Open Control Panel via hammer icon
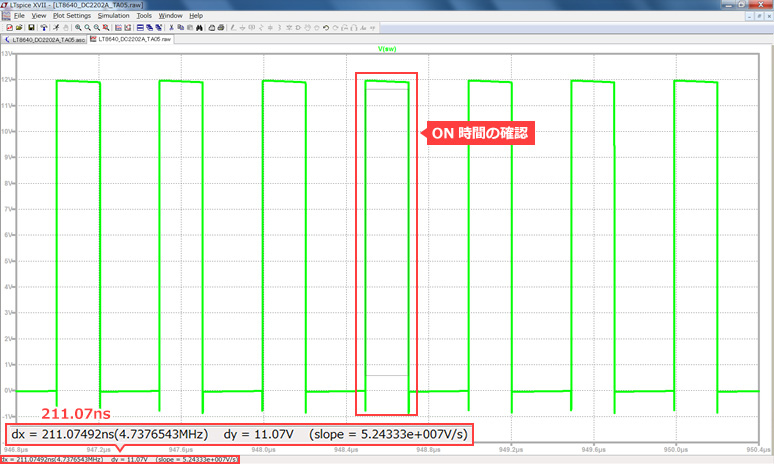 (44, 28)
